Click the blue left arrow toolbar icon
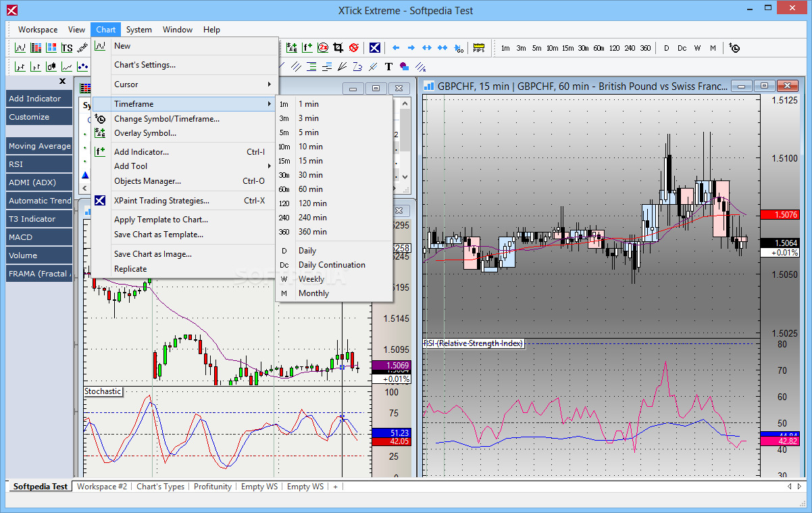This screenshot has height=513, width=812. (x=396, y=48)
